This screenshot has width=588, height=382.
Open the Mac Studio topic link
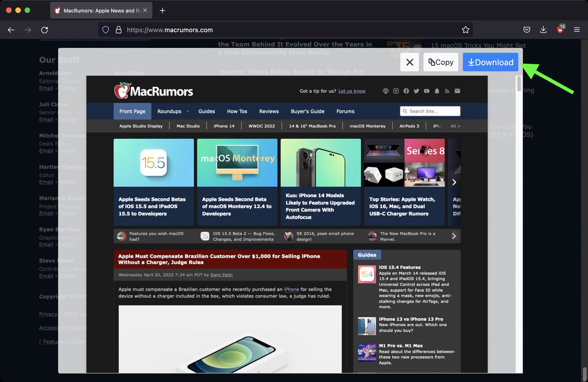coord(188,126)
